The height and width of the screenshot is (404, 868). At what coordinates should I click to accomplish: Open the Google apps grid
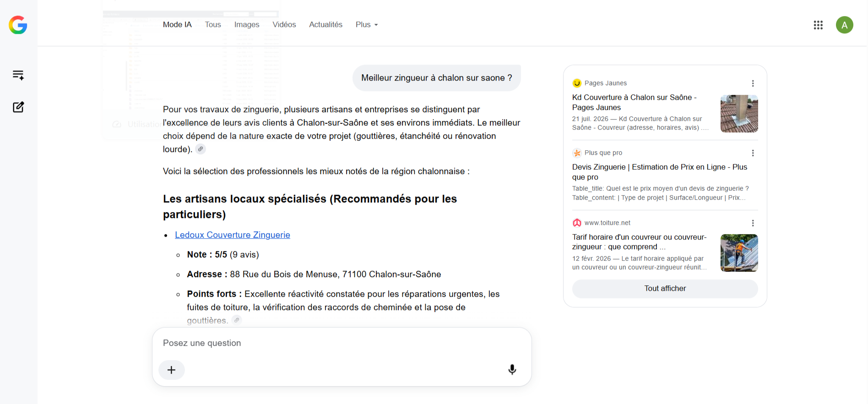click(818, 25)
